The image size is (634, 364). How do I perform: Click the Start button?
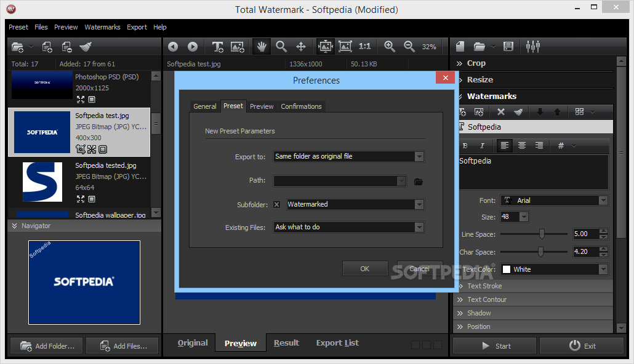coord(495,346)
